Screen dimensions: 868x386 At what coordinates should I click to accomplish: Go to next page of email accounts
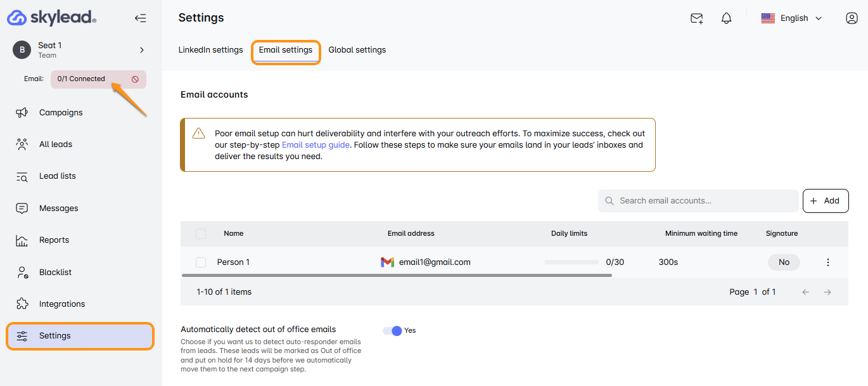(x=827, y=292)
